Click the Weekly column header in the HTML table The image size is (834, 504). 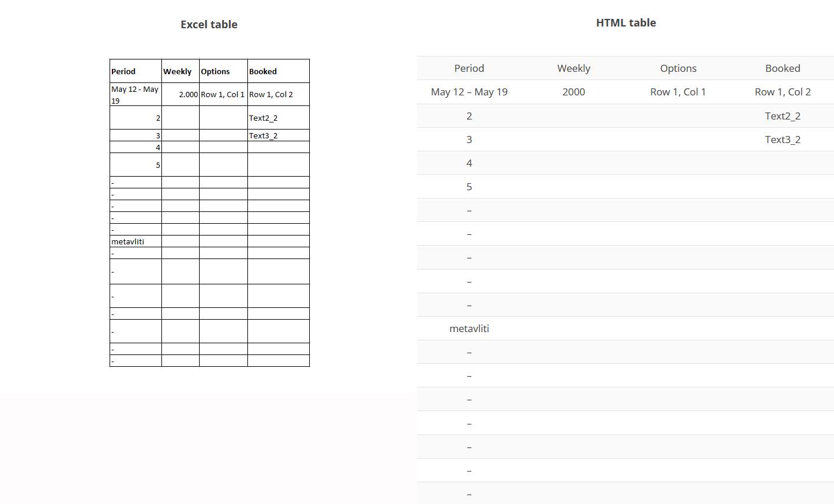click(x=574, y=68)
